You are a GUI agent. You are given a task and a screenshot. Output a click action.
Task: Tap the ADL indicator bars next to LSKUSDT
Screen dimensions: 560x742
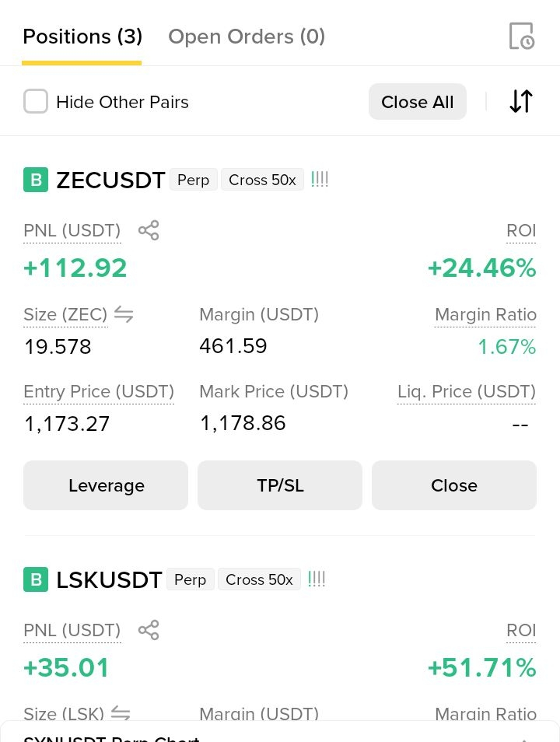[x=317, y=579]
